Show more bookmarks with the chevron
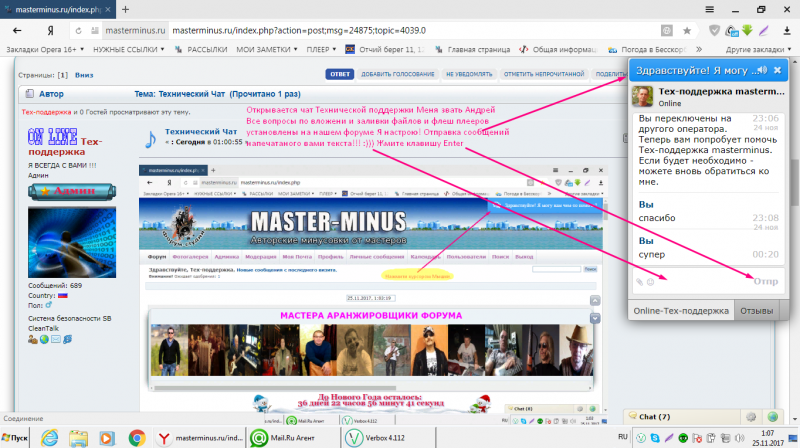 (698, 49)
